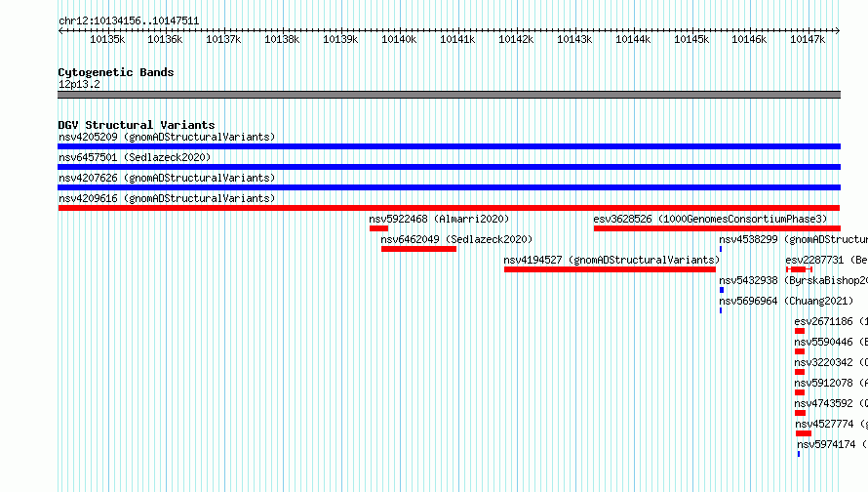
Task: Open the nsv4194527 gnomADStructuralVariants label
Action: pyautogui.click(x=612, y=260)
